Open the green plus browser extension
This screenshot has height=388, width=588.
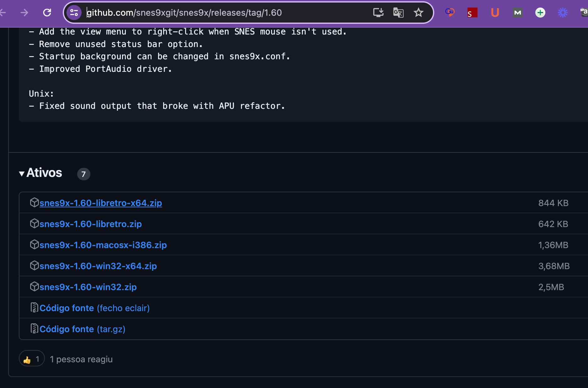point(540,13)
